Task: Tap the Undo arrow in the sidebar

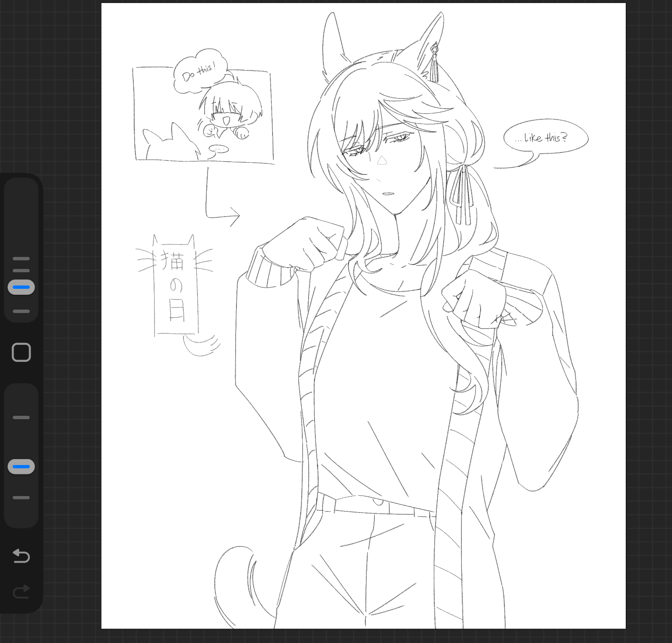Action: (x=21, y=556)
